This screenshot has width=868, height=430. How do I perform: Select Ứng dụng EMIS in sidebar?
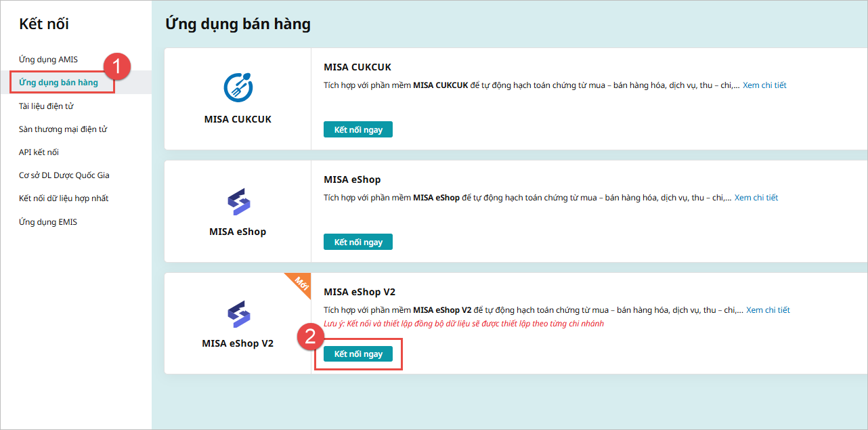[x=48, y=222]
